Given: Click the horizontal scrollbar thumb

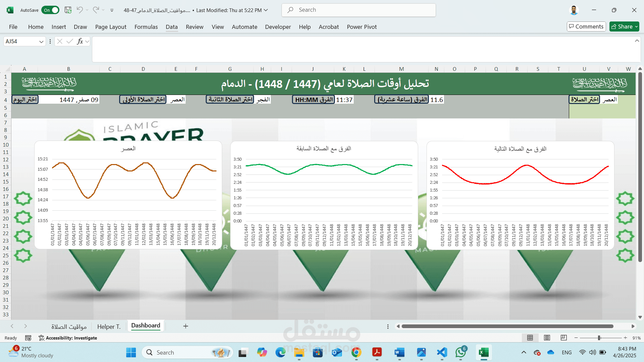Looking at the screenshot, I should pyautogui.click(x=507, y=326).
